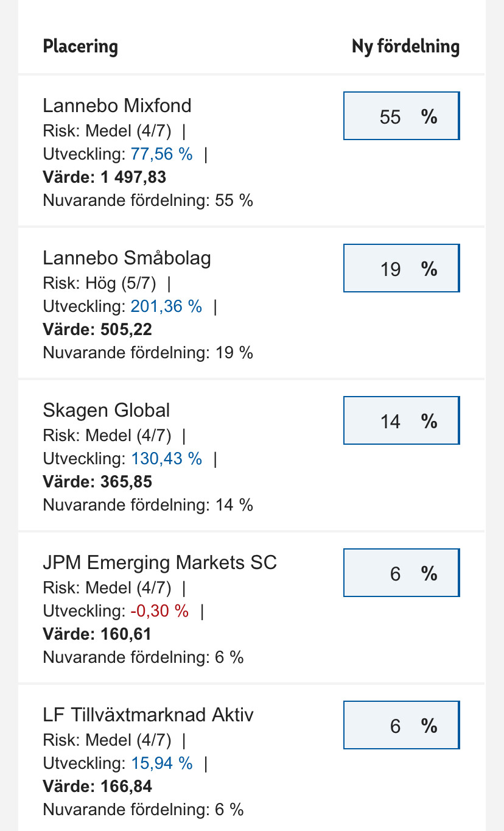Click the LF Tillväxtmarknad Aktiv allocation input
The image size is (504, 831).
(x=401, y=725)
